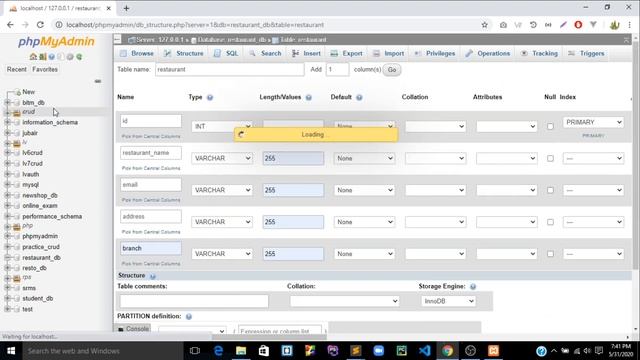Click horizontal scrollbar at page bottom

tap(269, 337)
